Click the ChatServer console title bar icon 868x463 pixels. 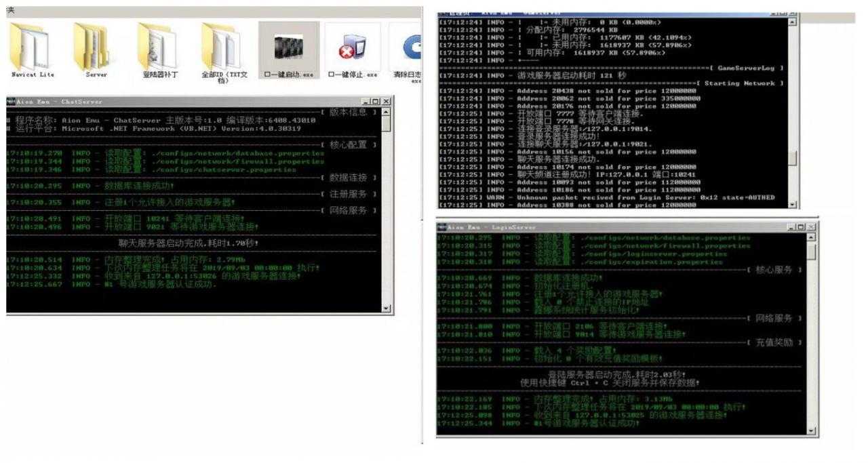tap(11, 102)
